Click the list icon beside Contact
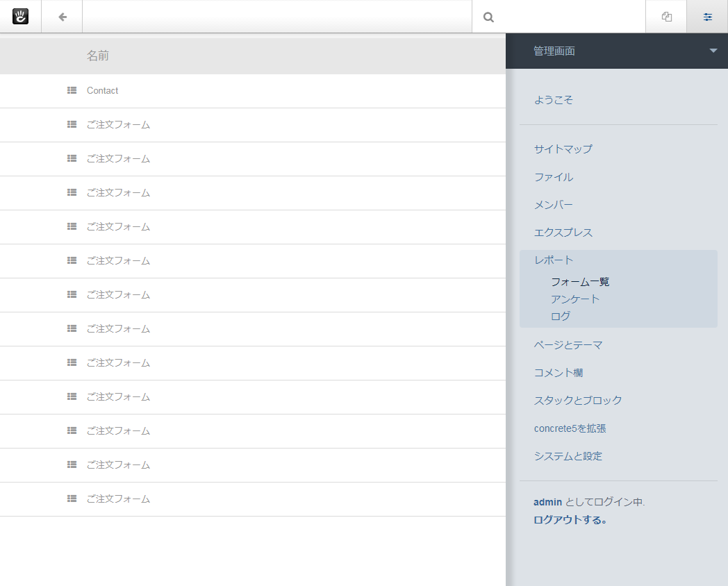The width and height of the screenshot is (728, 586). pyautogui.click(x=72, y=90)
